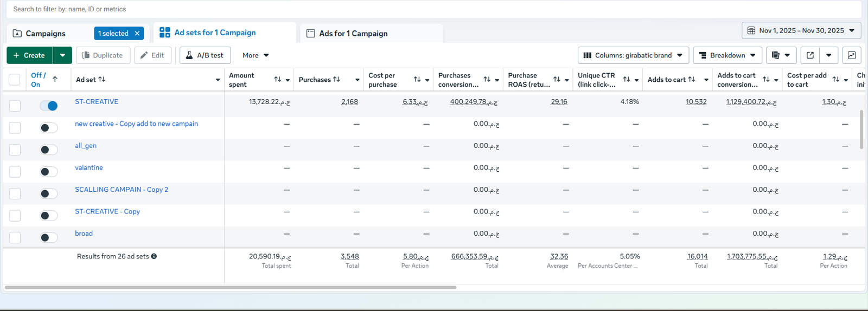Sort by Ad set column arrows
868x311 pixels.
(x=102, y=80)
